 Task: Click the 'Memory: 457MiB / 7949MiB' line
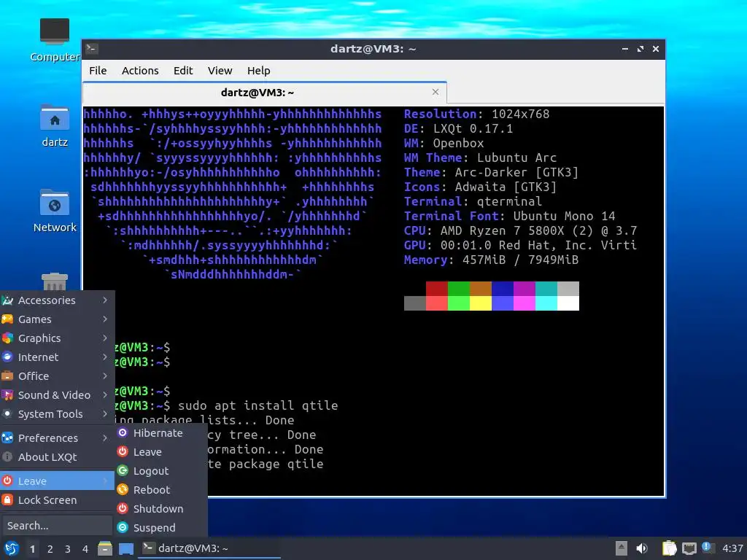[491, 260]
